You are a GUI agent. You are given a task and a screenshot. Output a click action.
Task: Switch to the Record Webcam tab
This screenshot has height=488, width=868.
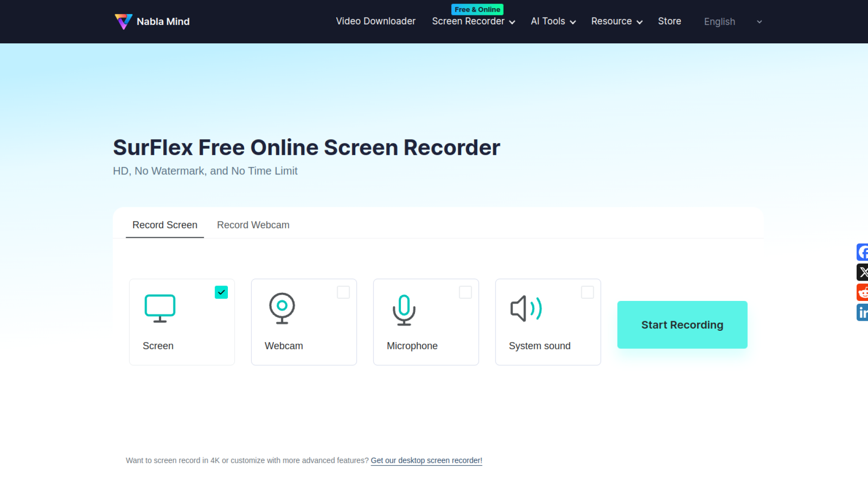pos(253,225)
